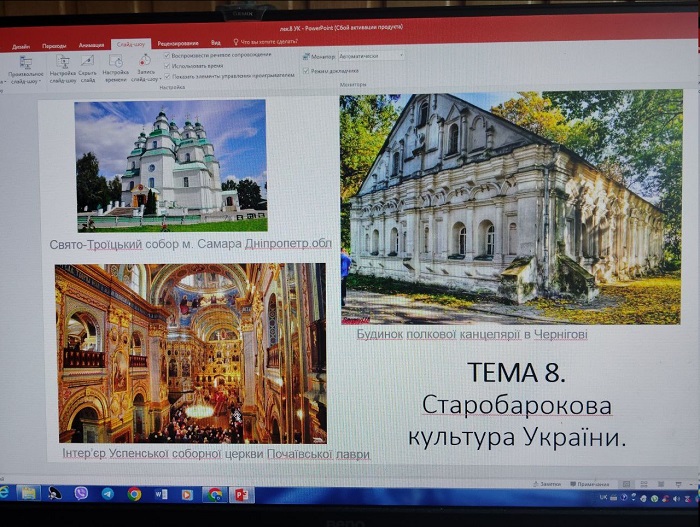This screenshot has width=700, height=527.
Task: Open Telegram from the taskbar
Action: tap(107, 493)
